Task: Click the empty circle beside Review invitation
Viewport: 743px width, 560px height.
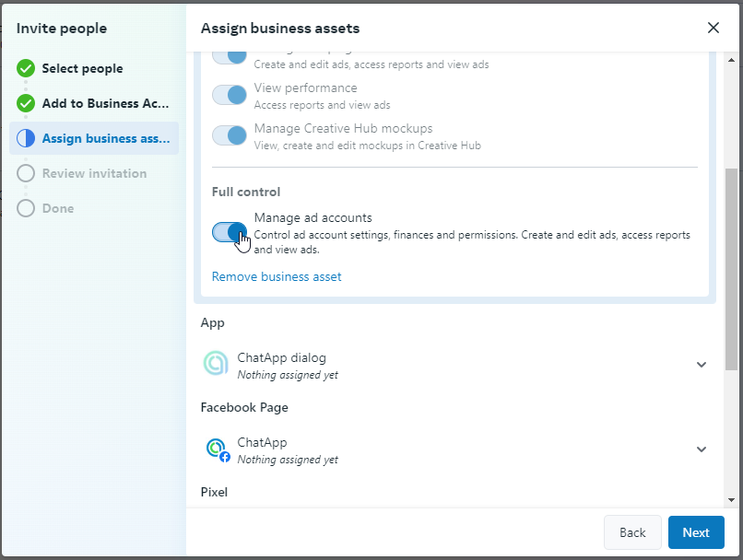Action: click(26, 173)
